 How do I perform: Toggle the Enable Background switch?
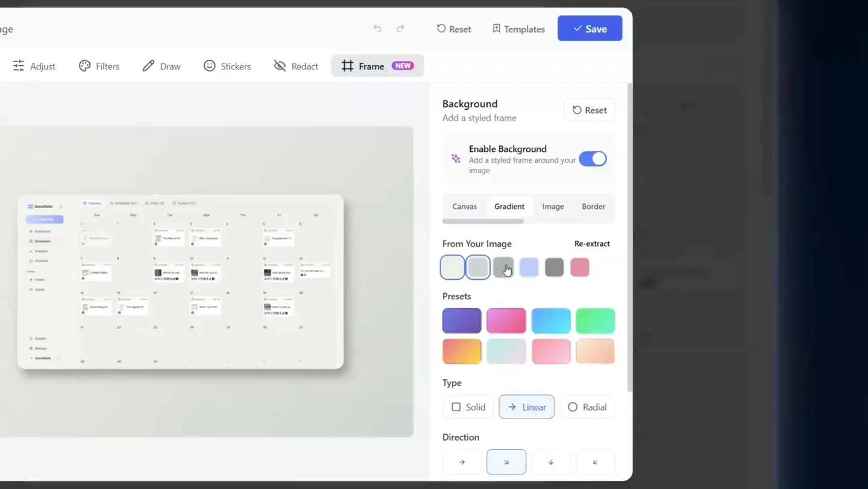click(593, 159)
